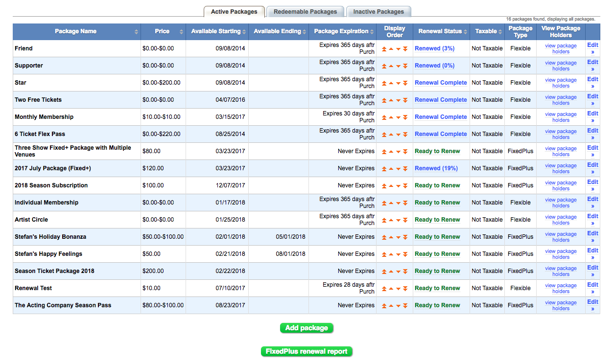Move Season Ticket Package 2018 to top
This screenshot has height=364, width=615.
[384, 271]
